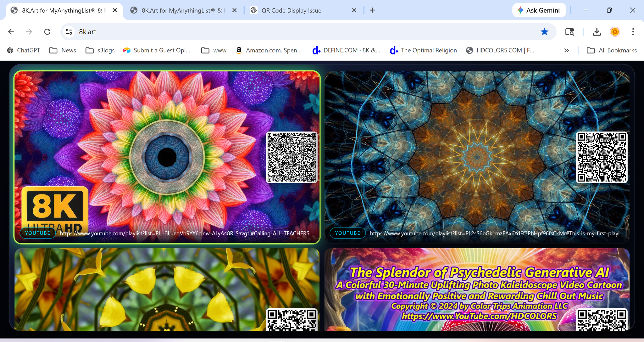This screenshot has width=644, height=342.
Task: Show more bookmarks chevron
Action: tap(567, 50)
